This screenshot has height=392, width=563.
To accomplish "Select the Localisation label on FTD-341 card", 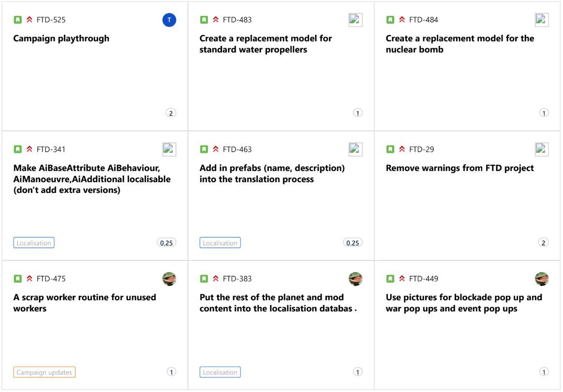I will (x=34, y=243).
